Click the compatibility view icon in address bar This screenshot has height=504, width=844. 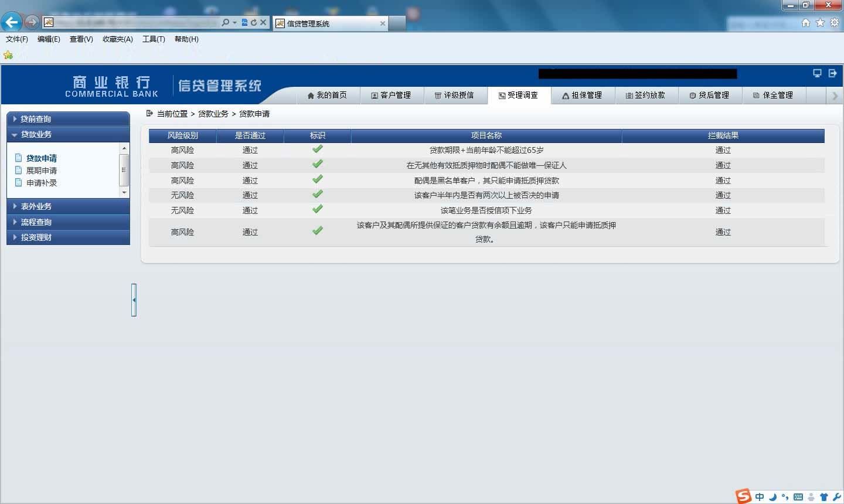click(244, 22)
